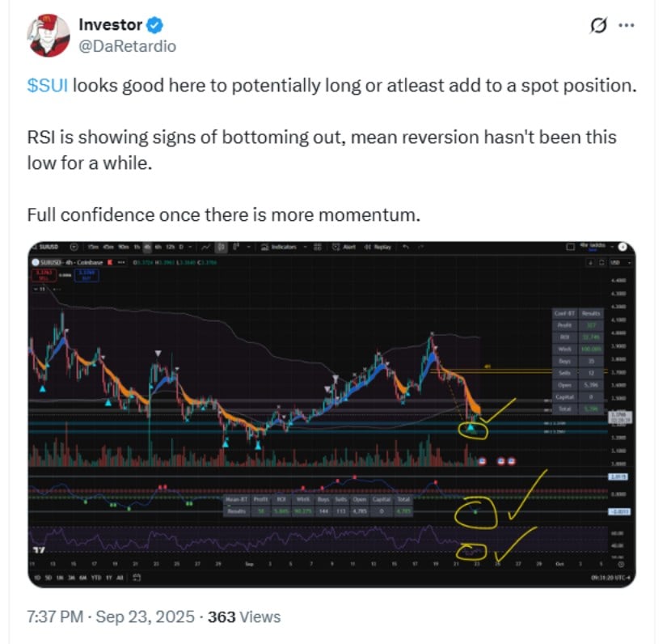Click the Investor profile avatar
667x644 pixels.
pos(49,36)
